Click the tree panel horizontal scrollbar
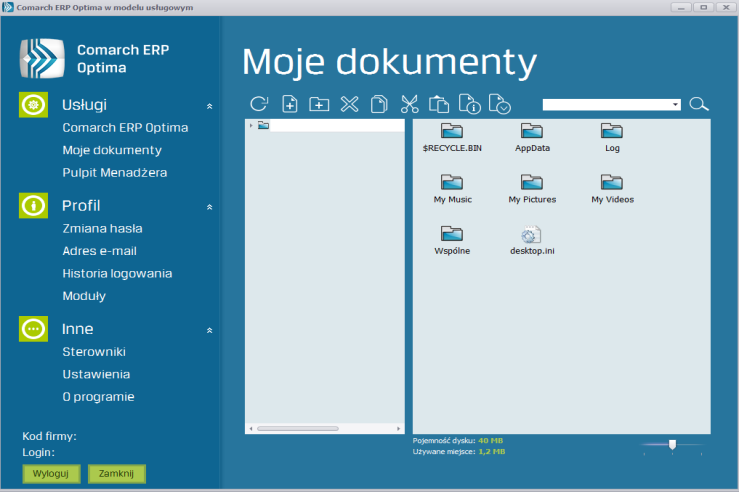Screen dimensions: 739x492 pyautogui.click(x=297, y=428)
